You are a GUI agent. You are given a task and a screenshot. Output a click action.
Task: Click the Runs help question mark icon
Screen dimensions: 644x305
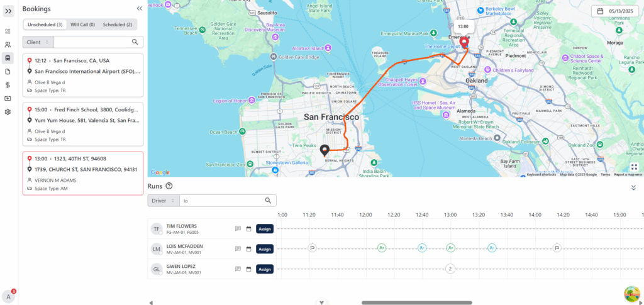(x=169, y=186)
